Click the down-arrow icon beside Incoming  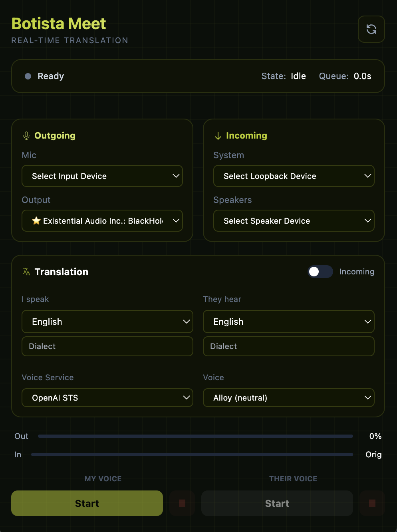(x=218, y=136)
